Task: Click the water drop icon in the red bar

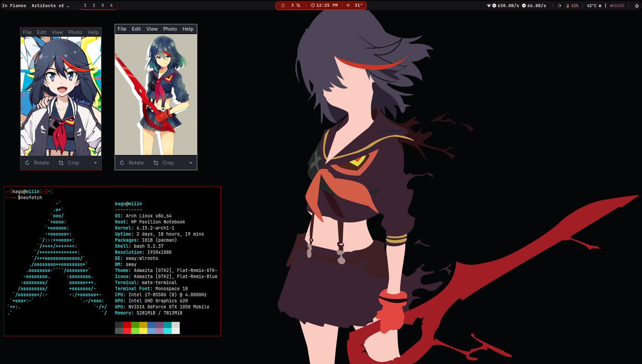Action: (283, 5)
